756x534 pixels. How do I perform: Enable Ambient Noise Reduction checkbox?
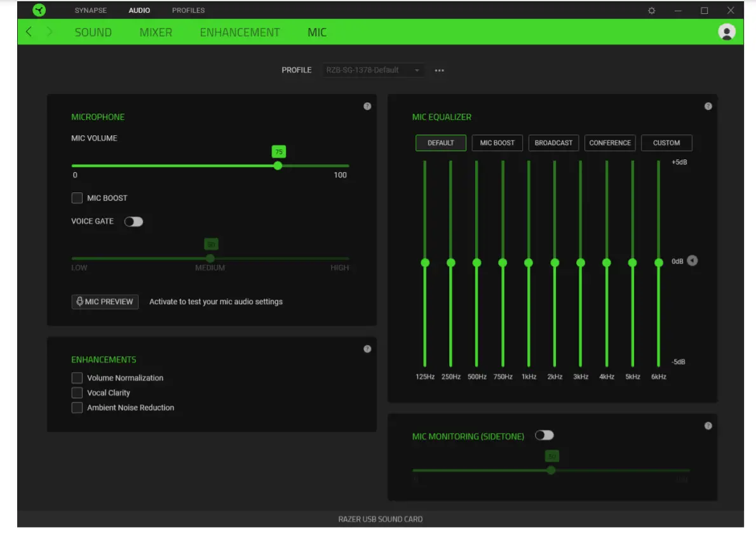[77, 408]
